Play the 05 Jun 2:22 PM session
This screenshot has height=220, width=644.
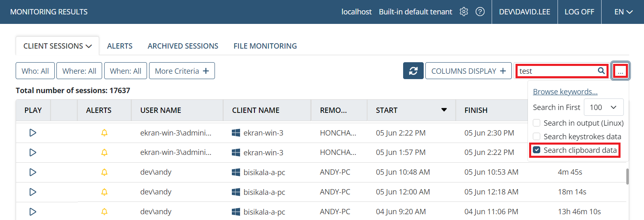(x=33, y=133)
